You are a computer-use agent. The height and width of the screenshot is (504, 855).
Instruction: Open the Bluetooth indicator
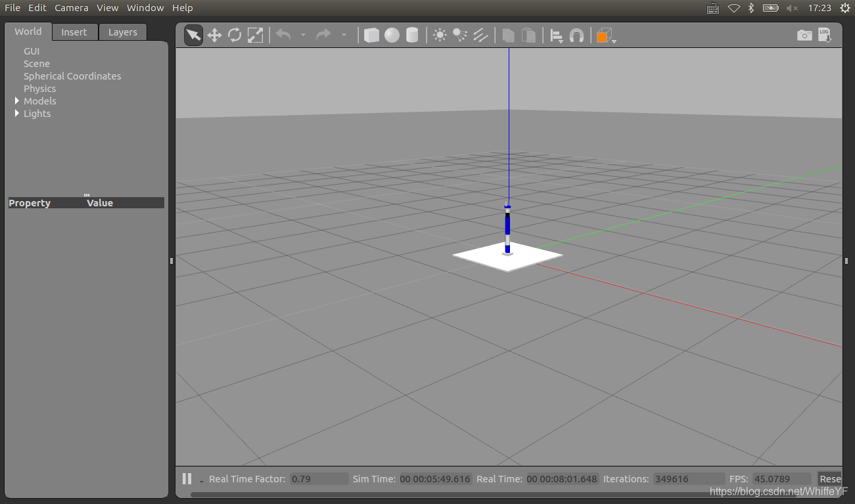coord(751,8)
